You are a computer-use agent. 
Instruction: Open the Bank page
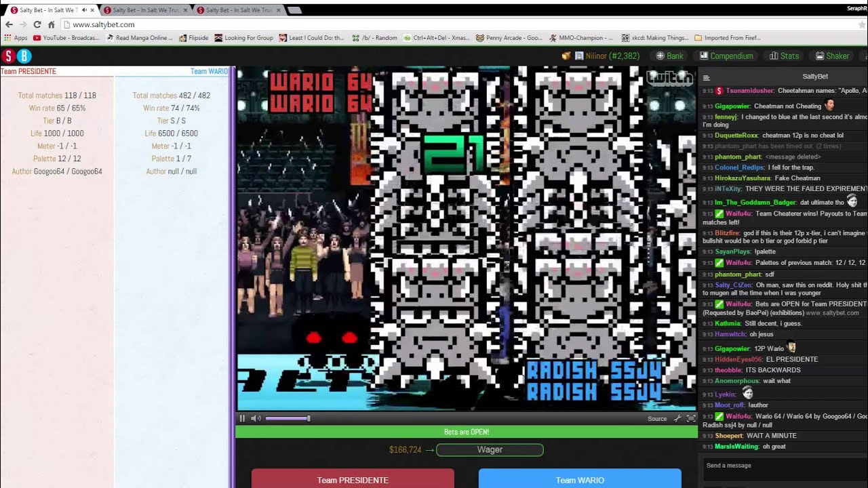click(669, 56)
